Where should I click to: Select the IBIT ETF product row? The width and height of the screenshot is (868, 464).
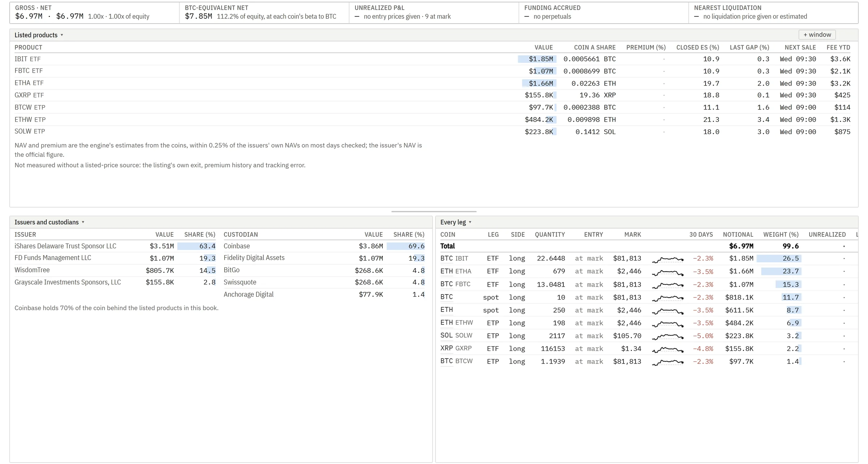click(x=433, y=59)
